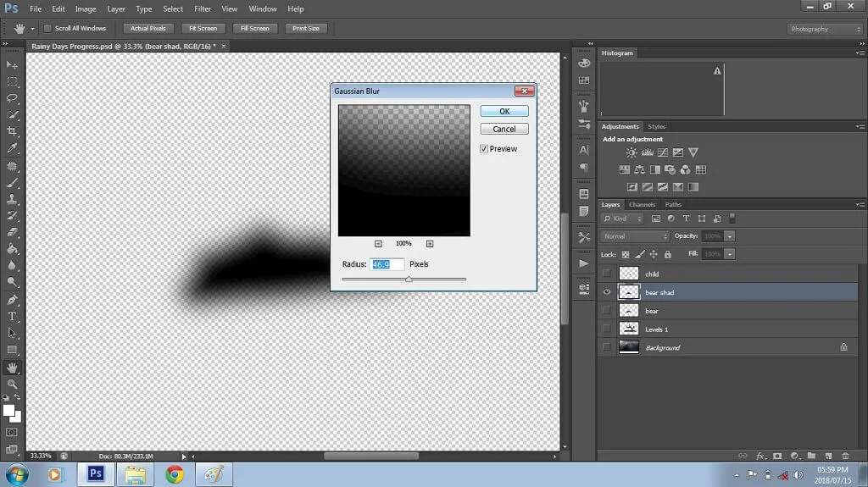Toggle lock transparent pixels

(x=626, y=255)
